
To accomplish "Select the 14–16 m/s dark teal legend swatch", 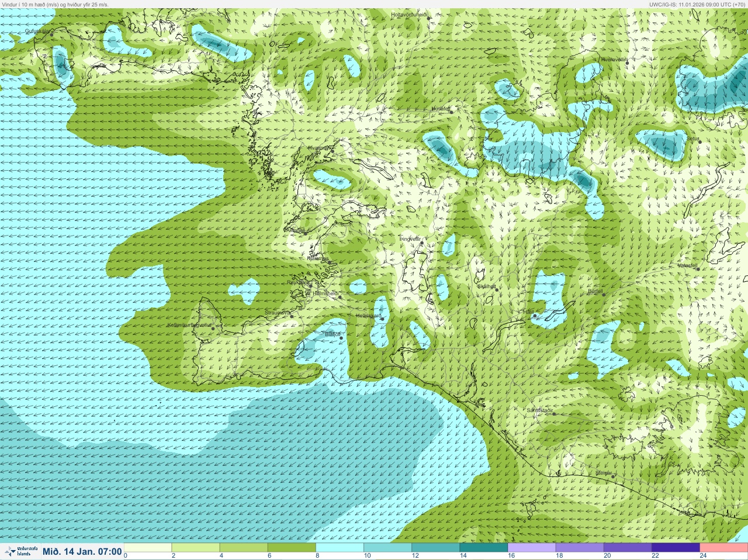I will coord(483,548).
